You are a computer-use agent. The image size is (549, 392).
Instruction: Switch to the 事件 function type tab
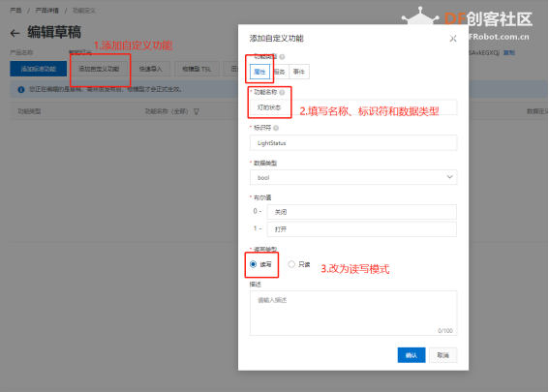pyautogui.click(x=299, y=72)
